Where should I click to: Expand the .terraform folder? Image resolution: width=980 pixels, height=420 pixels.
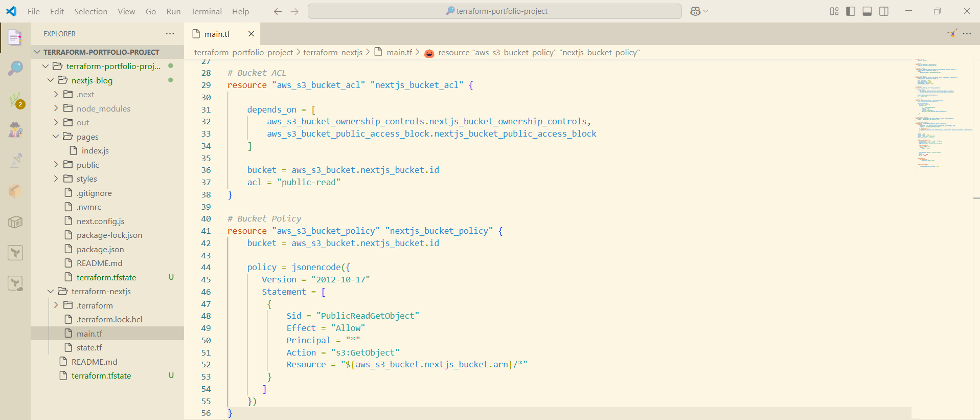click(56, 305)
